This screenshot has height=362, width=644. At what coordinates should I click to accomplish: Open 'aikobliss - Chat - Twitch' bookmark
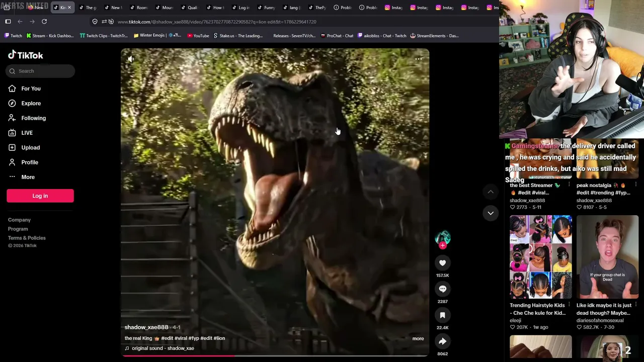[382, 36]
